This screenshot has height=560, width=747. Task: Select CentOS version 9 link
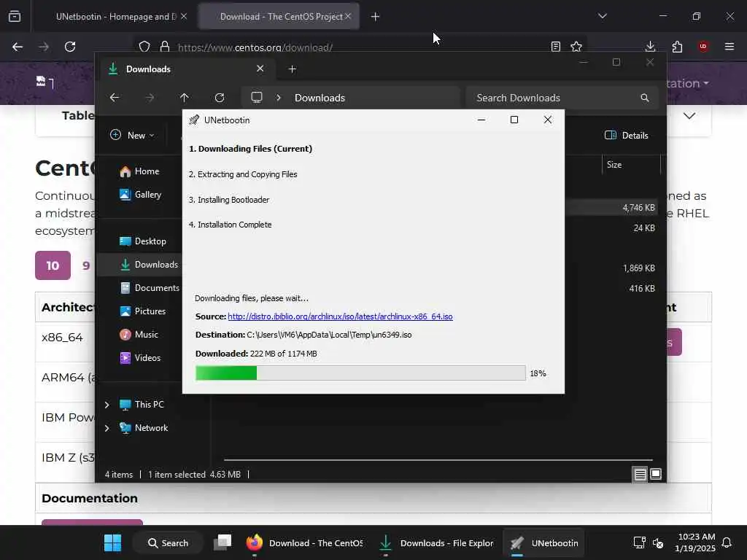(86, 265)
